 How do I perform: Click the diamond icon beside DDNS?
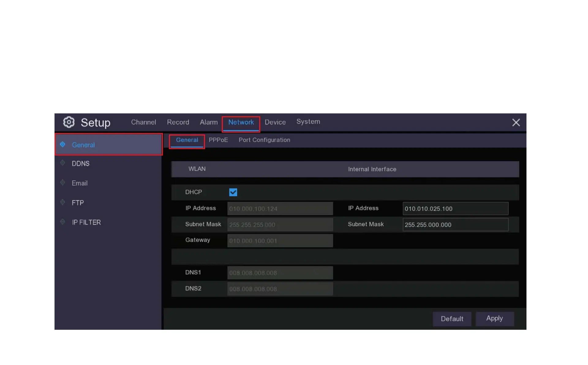tap(62, 163)
